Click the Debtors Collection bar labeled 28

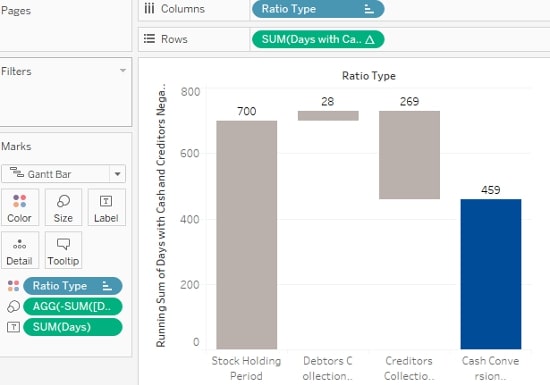[328, 116]
